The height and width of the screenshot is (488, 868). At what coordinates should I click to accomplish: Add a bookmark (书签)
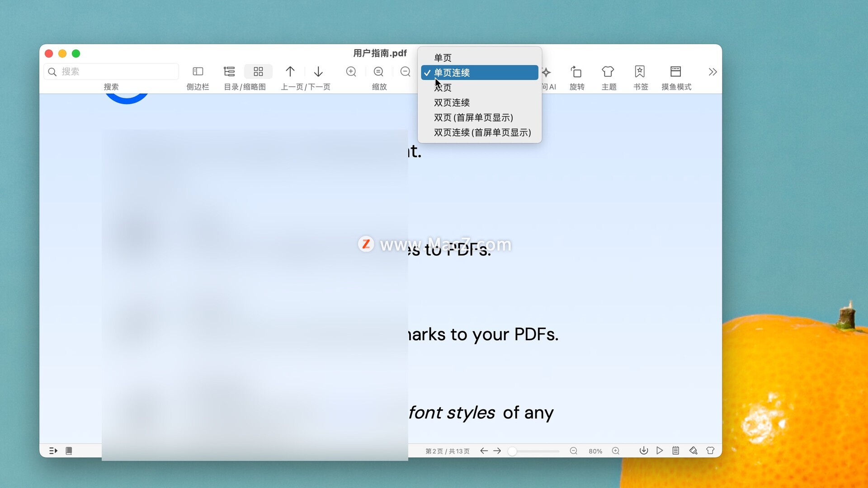[640, 71]
